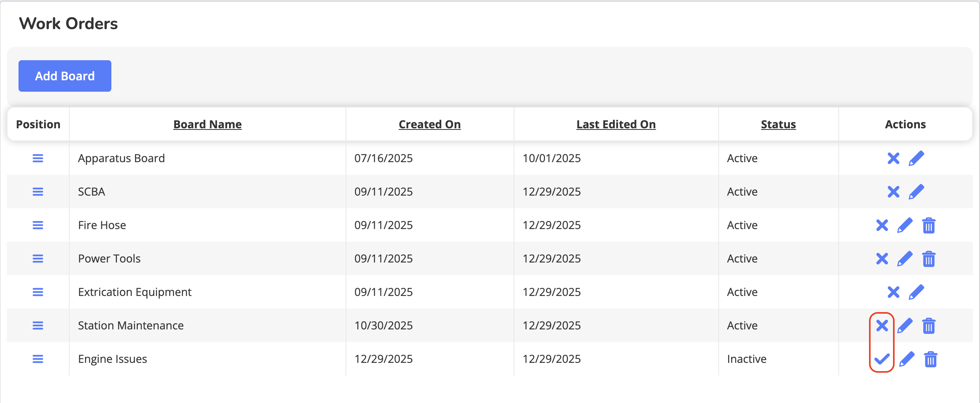This screenshot has width=980, height=403.
Task: Sort by Last Edited On column
Action: click(x=616, y=124)
